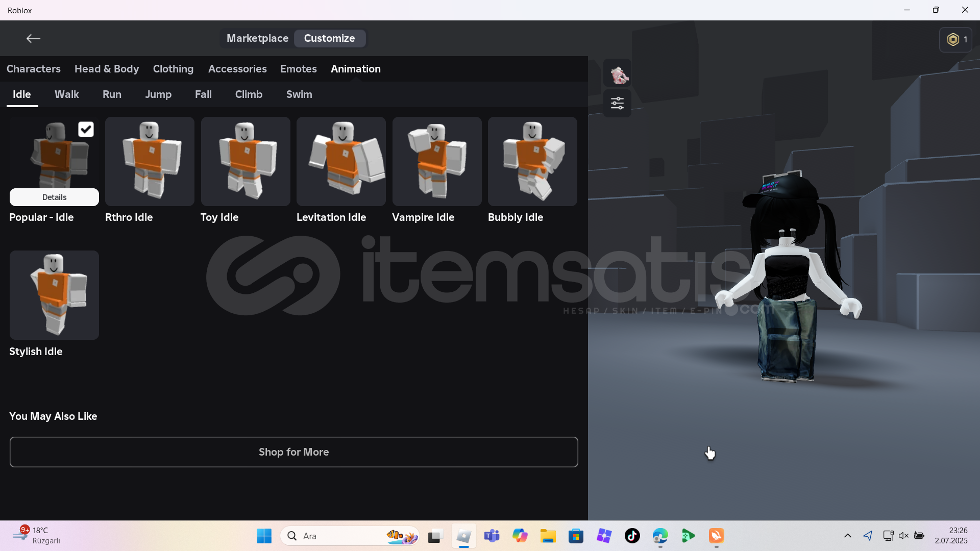Viewport: 980px width, 551px height.
Task: Click the muted volume tray icon
Action: [903, 536]
